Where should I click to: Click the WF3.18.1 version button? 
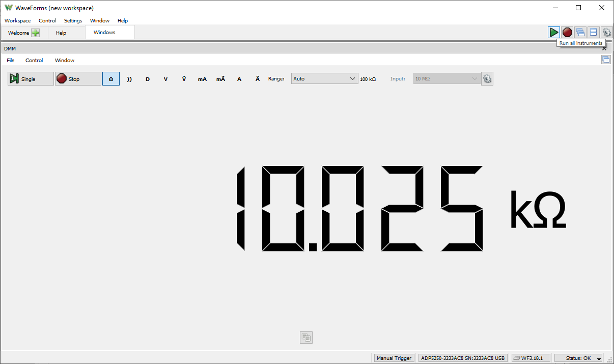[x=531, y=358]
